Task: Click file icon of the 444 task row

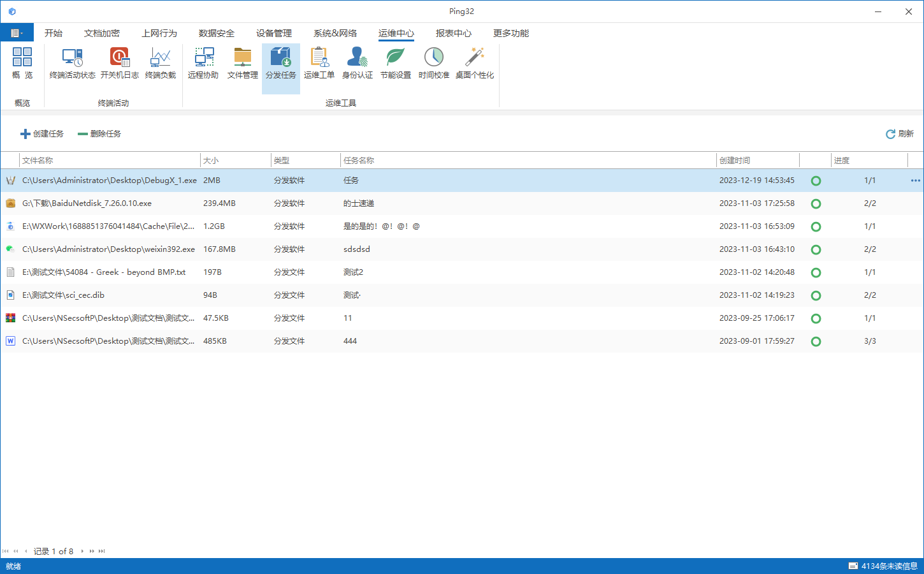Action: pyautogui.click(x=10, y=341)
